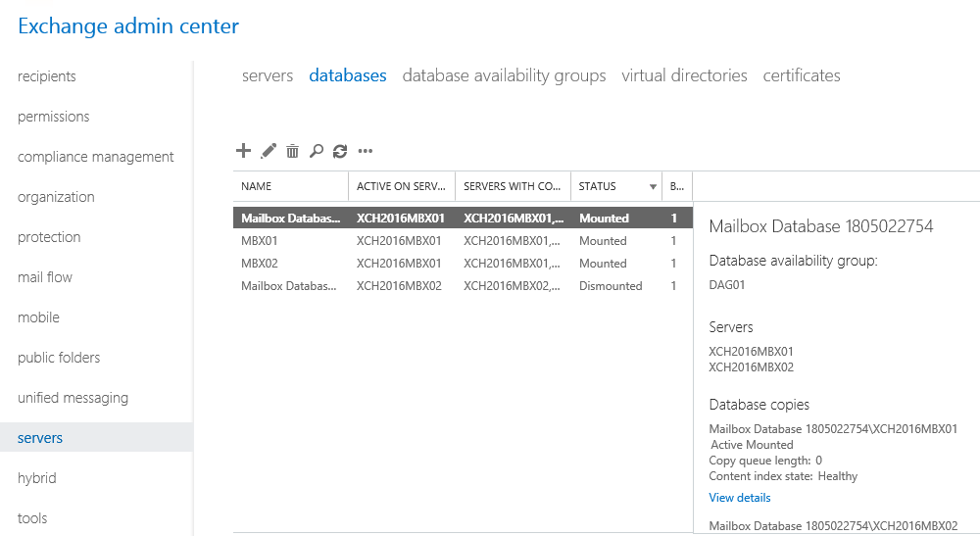This screenshot has width=980, height=536.
Task: Click Mailbox Database 1805022754 details heading
Action: coord(820,226)
